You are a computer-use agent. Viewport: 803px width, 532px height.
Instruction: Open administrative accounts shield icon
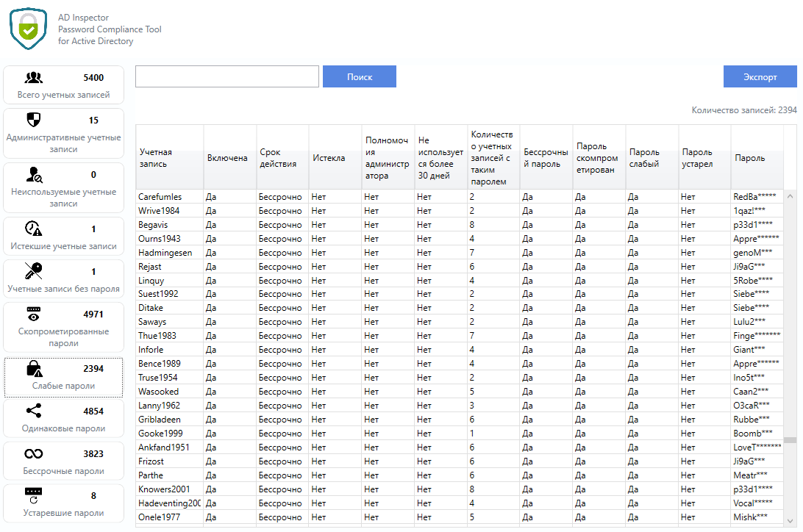point(33,120)
